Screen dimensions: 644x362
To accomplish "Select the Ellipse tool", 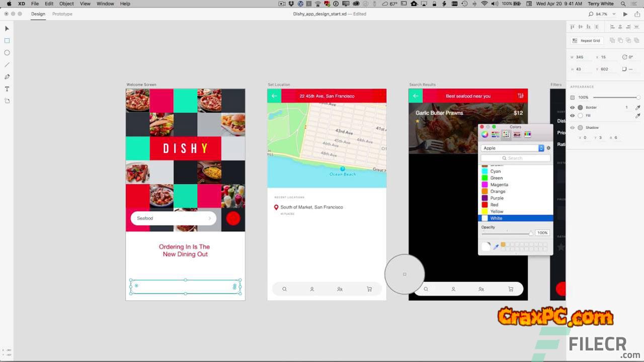I will click(7, 53).
